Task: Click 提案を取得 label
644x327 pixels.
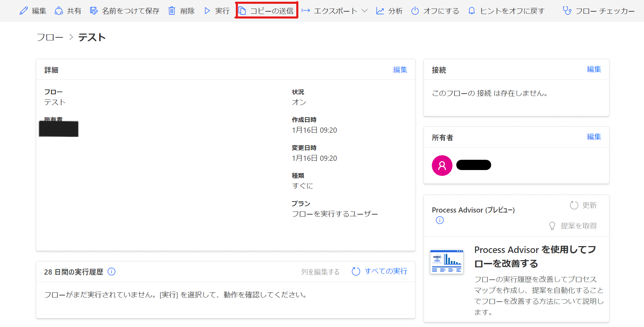Action: tap(579, 226)
